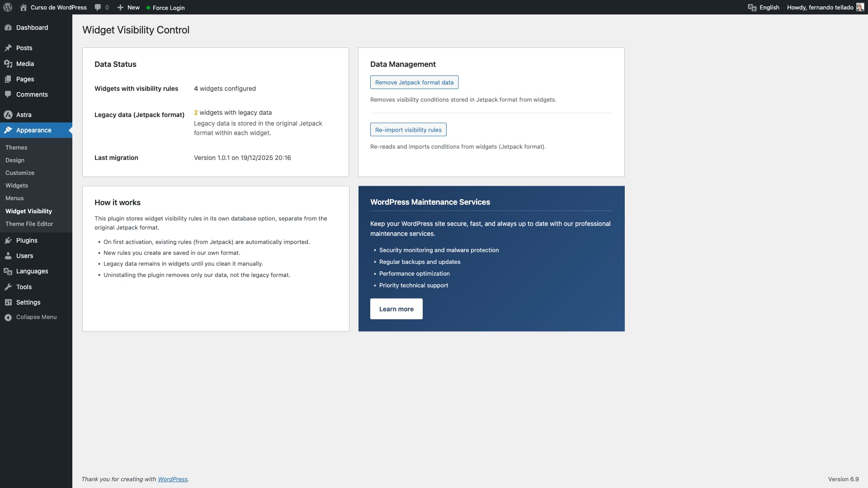Image resolution: width=868 pixels, height=488 pixels.
Task: Open the New content dropdown
Action: point(128,7)
